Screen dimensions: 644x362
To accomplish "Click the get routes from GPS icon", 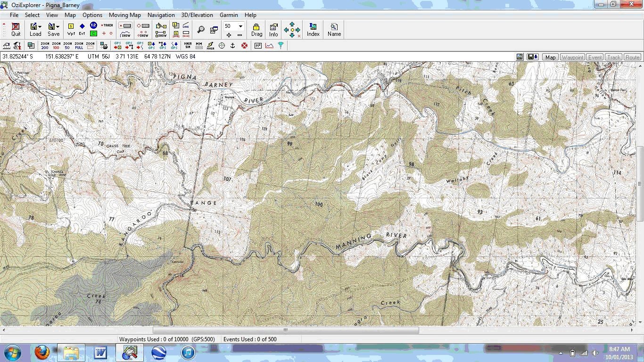I will click(x=163, y=46).
